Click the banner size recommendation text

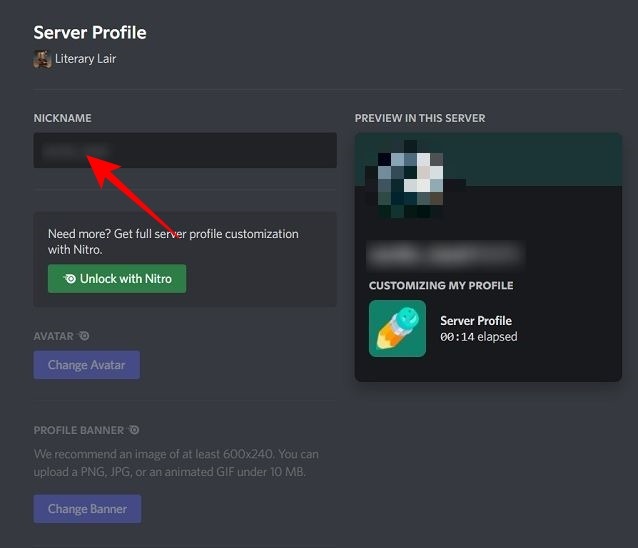(x=176, y=463)
